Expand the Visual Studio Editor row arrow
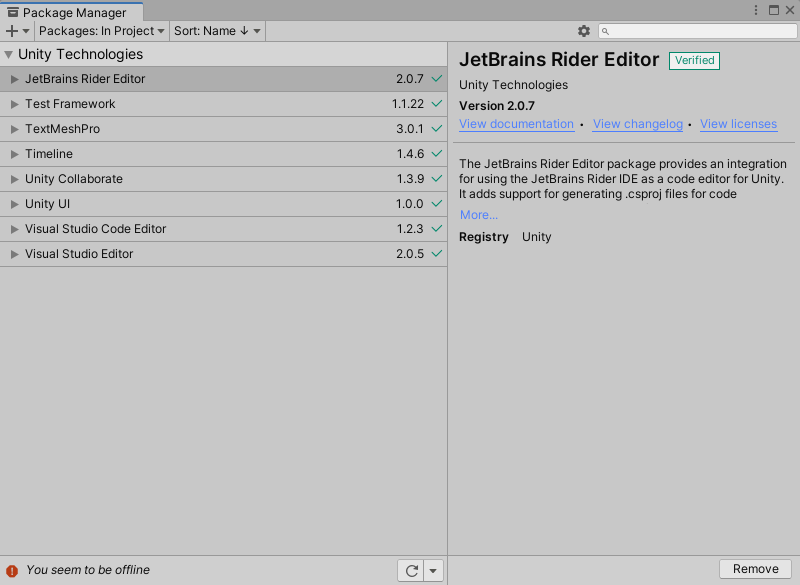 (15, 254)
